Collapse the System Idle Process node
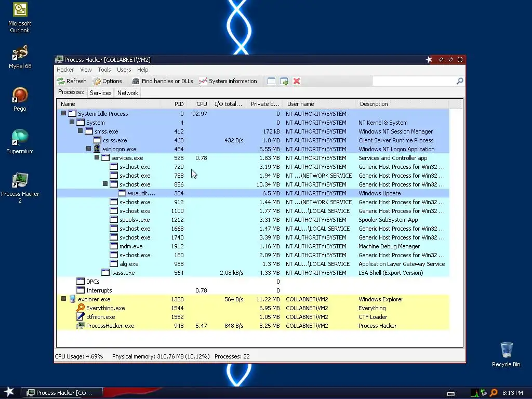This screenshot has width=532, height=399. click(63, 113)
